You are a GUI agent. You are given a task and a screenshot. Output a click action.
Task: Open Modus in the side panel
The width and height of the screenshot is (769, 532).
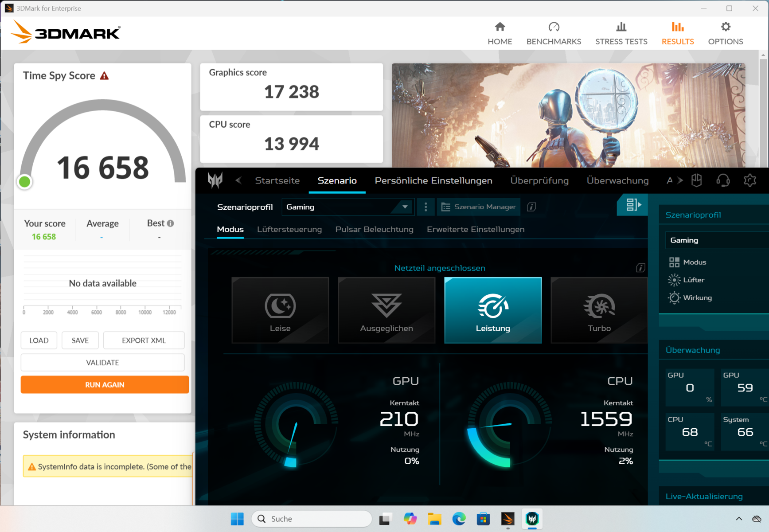point(688,262)
